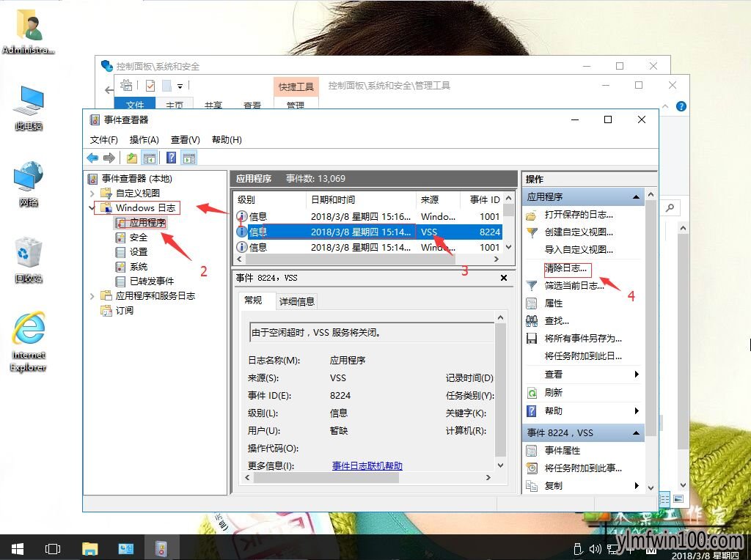Click the actions pane scrollbar down arrow
The height and width of the screenshot is (560, 751).
651,487
